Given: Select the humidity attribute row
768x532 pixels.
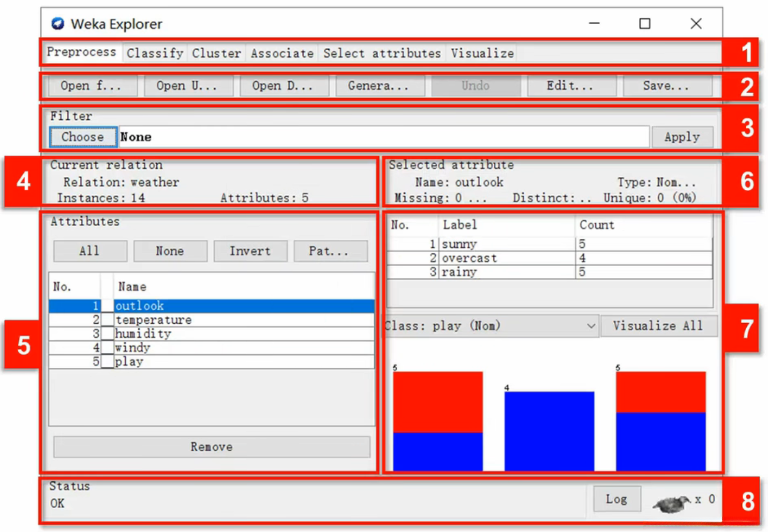Looking at the screenshot, I should (212, 334).
